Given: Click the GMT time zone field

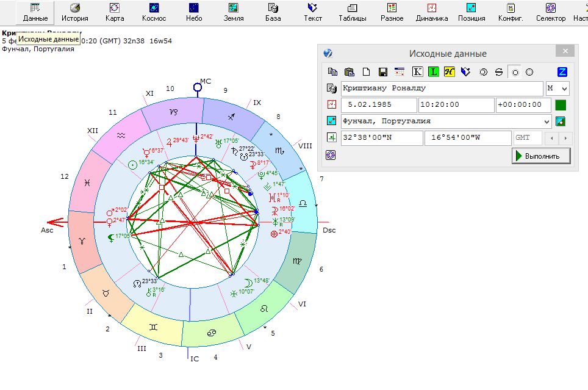Looking at the screenshot, I should click(528, 138).
